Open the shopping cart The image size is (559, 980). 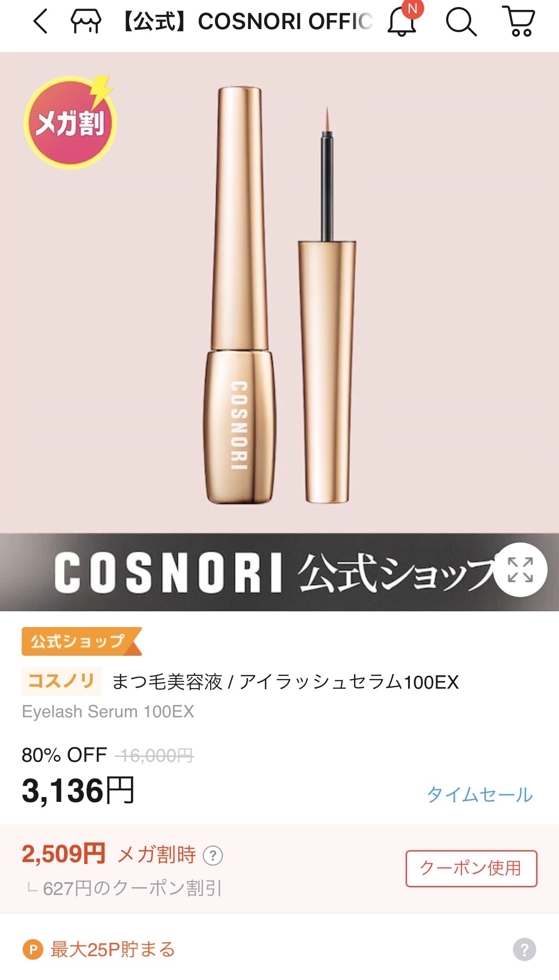click(x=519, y=21)
